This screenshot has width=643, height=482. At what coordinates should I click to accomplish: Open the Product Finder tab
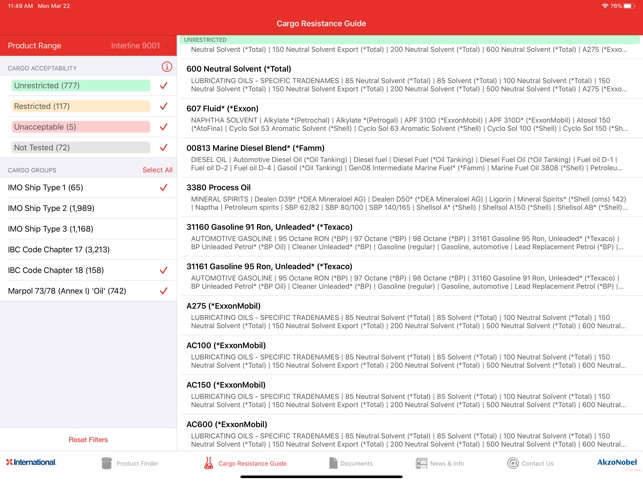click(130, 464)
